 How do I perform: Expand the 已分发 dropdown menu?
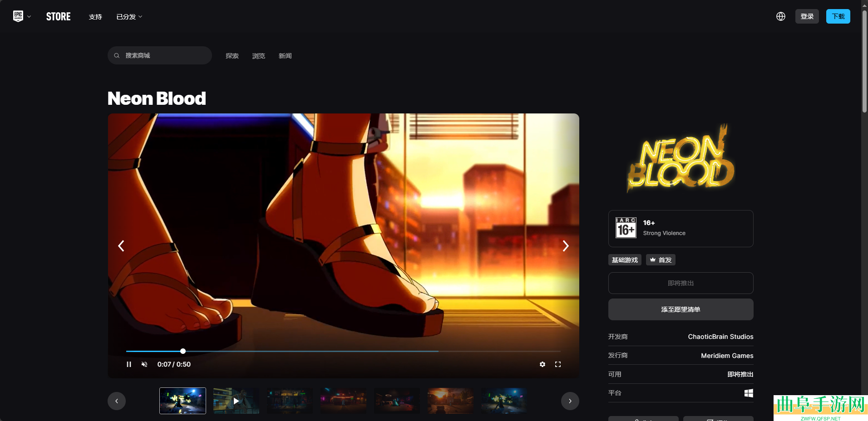point(129,17)
